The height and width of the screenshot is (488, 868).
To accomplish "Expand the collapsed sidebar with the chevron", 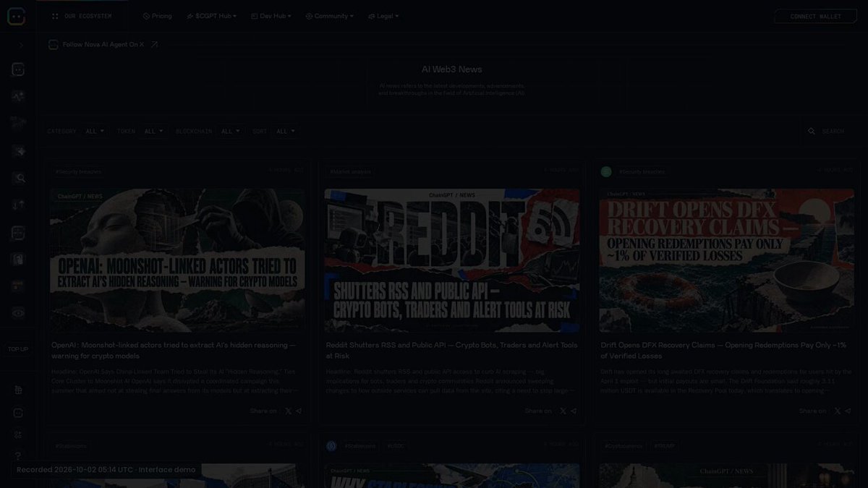I will (x=21, y=45).
